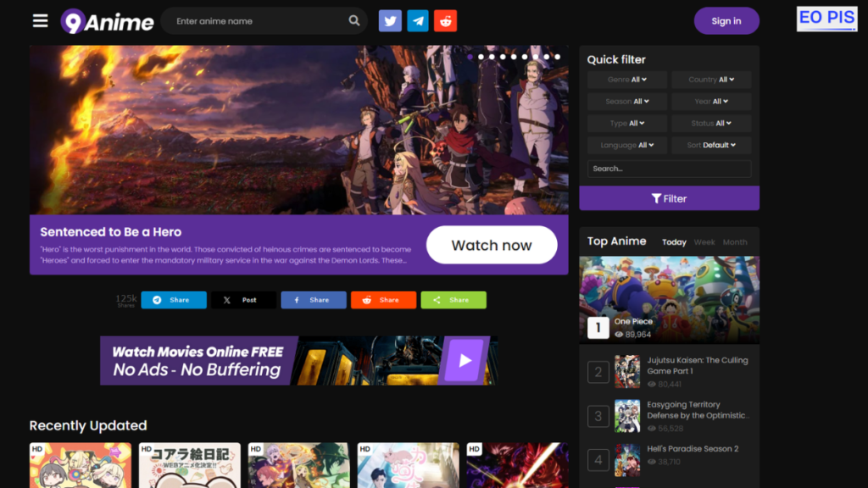Click the 9Anime logo

coord(108,21)
